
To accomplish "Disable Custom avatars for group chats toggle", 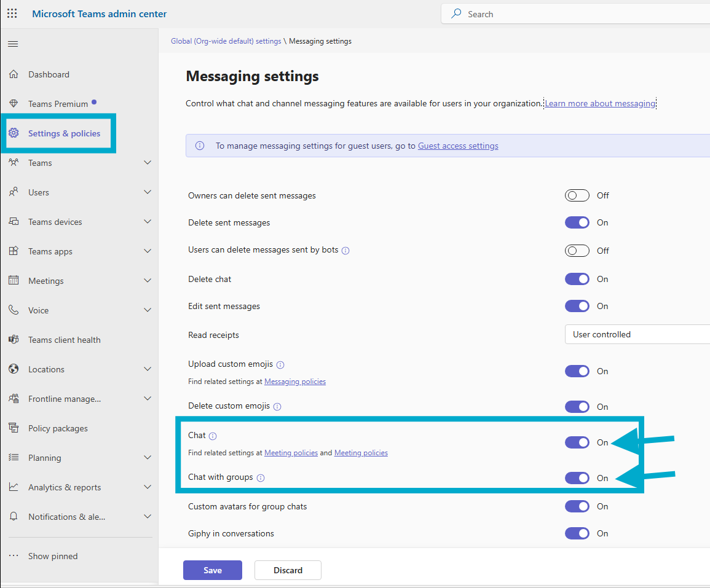I will [x=577, y=506].
